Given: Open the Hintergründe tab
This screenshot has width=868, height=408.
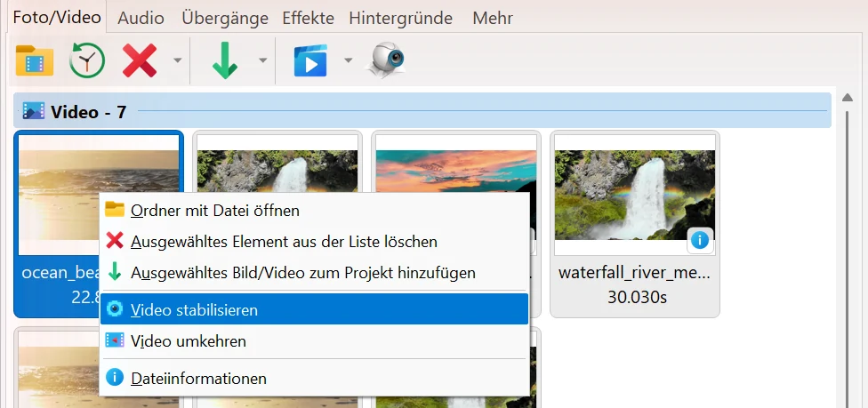Looking at the screenshot, I should pyautogui.click(x=400, y=19).
